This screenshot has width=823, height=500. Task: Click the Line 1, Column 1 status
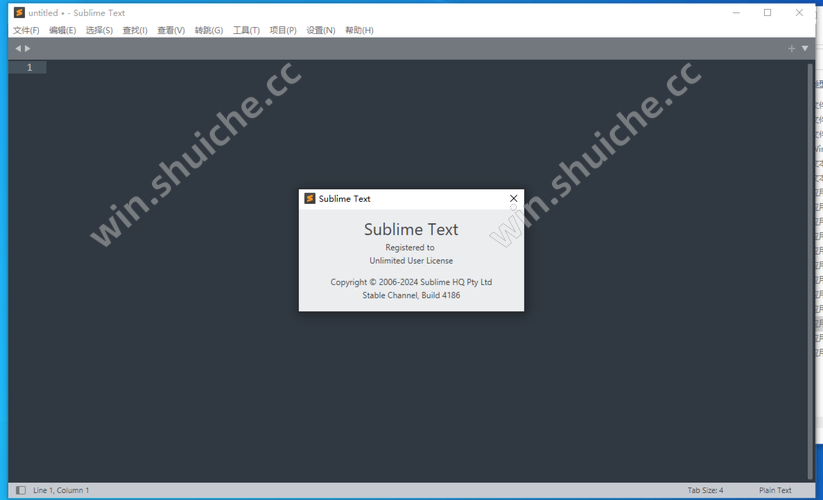(x=61, y=490)
